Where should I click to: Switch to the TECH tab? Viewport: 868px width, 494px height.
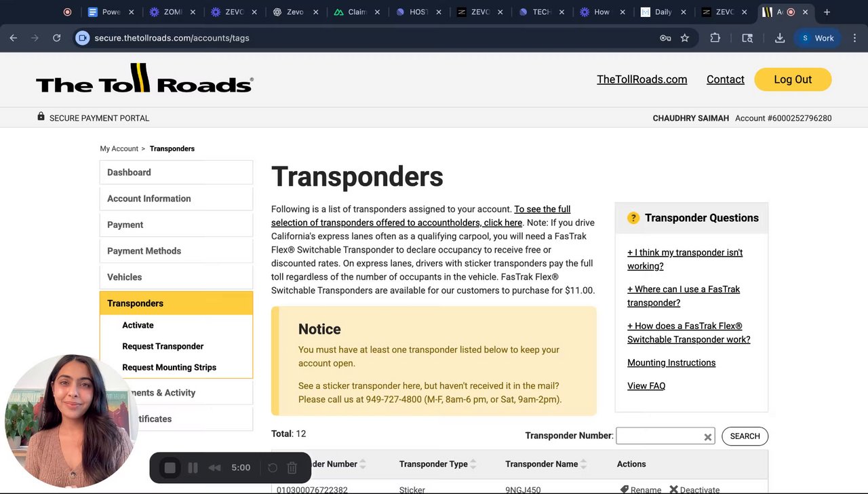541,12
